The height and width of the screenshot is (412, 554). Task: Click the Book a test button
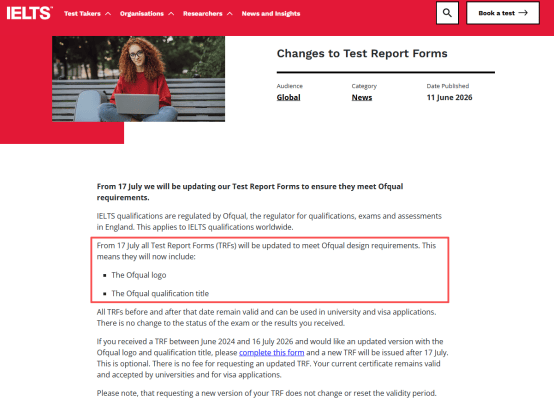(503, 13)
